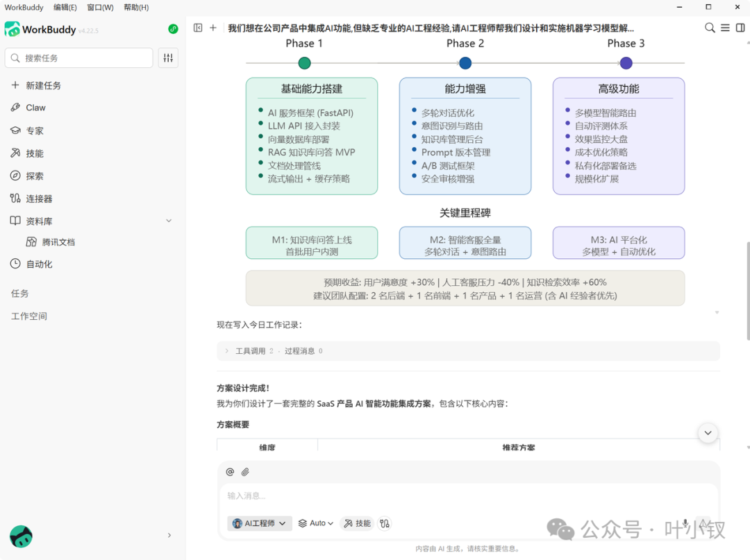Click the @ mention icon
The width and height of the screenshot is (750, 560).
[x=230, y=472]
